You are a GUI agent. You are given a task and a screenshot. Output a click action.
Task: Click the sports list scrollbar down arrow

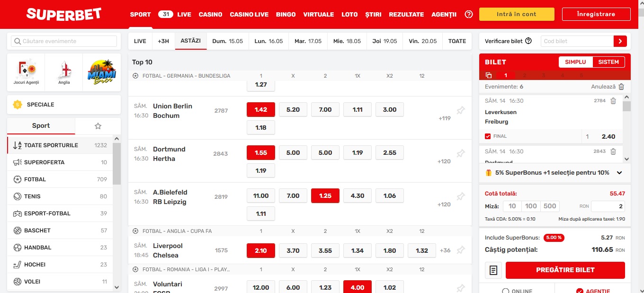point(117,286)
